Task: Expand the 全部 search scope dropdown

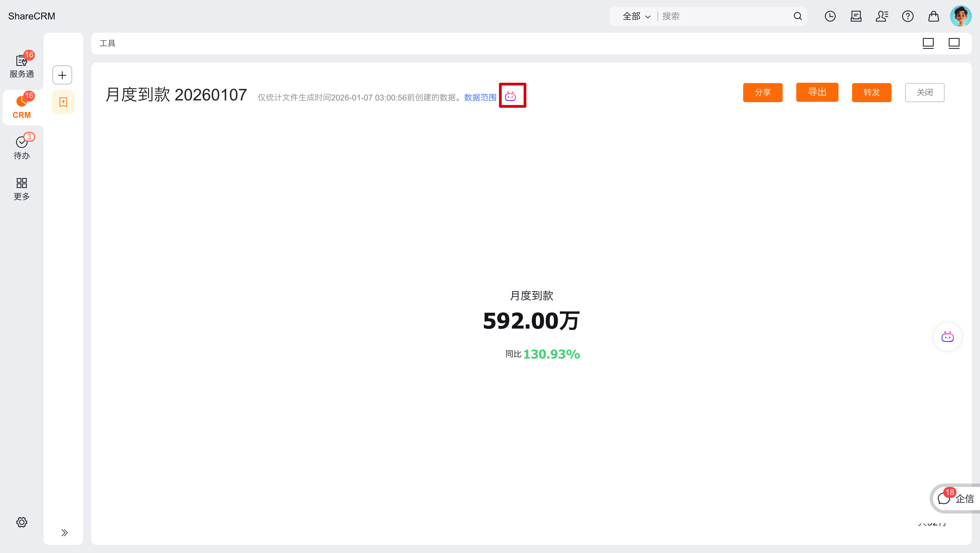Action: [x=636, y=16]
